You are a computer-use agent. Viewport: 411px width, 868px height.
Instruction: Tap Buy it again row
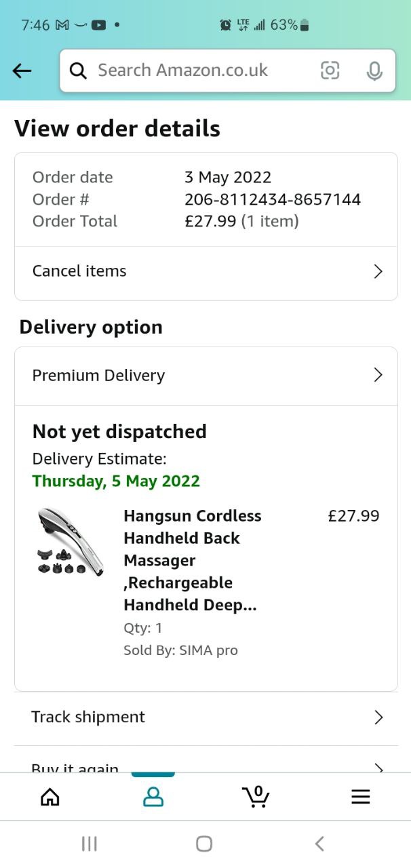[75, 766]
